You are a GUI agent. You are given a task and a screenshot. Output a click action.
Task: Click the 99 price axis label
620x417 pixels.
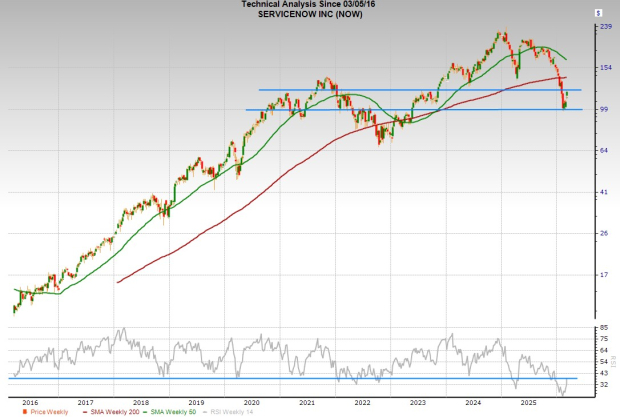(603, 109)
